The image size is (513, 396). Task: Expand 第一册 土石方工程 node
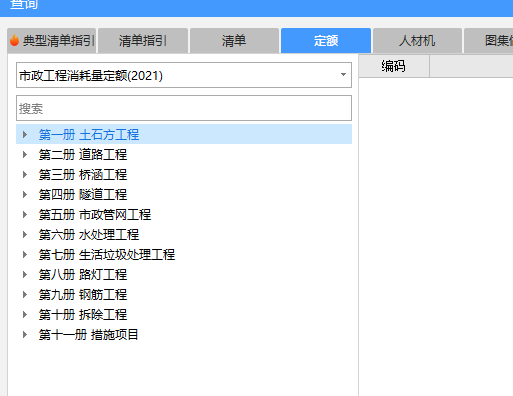point(25,134)
